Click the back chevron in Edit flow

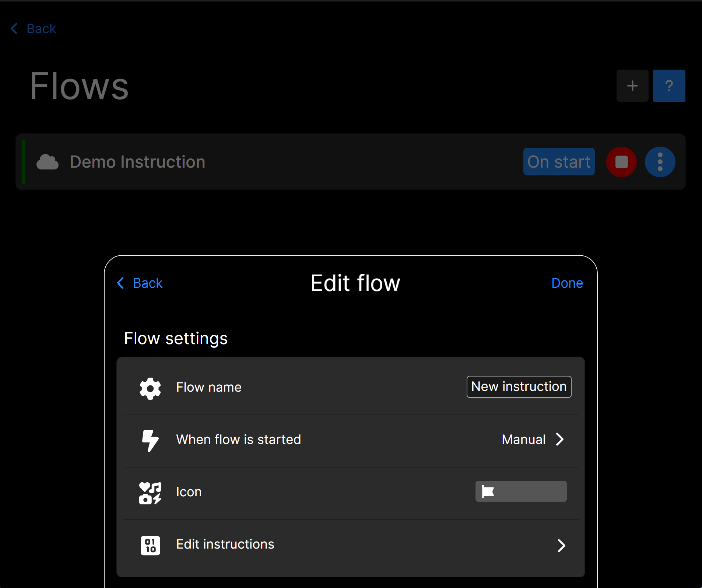coord(120,283)
